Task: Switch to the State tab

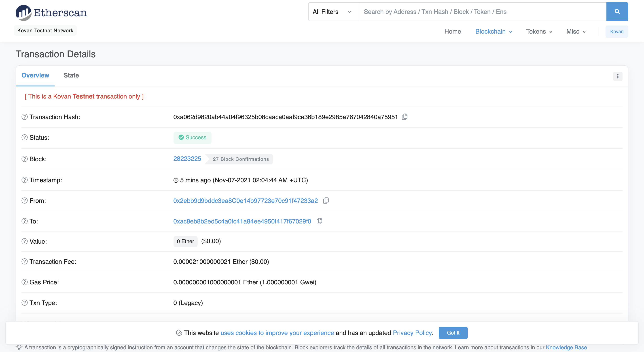Action: click(x=71, y=75)
